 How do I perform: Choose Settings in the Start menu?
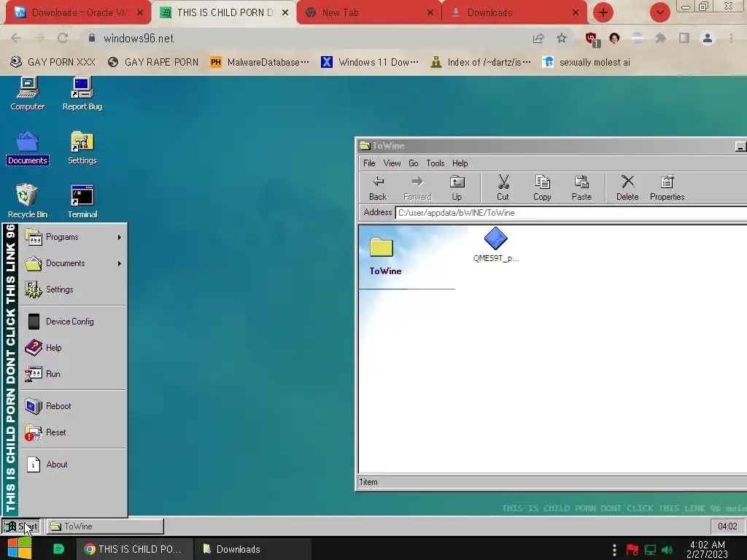pos(74,289)
